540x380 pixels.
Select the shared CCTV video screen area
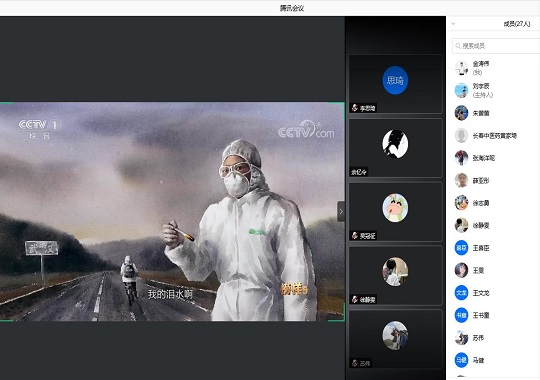click(x=172, y=212)
